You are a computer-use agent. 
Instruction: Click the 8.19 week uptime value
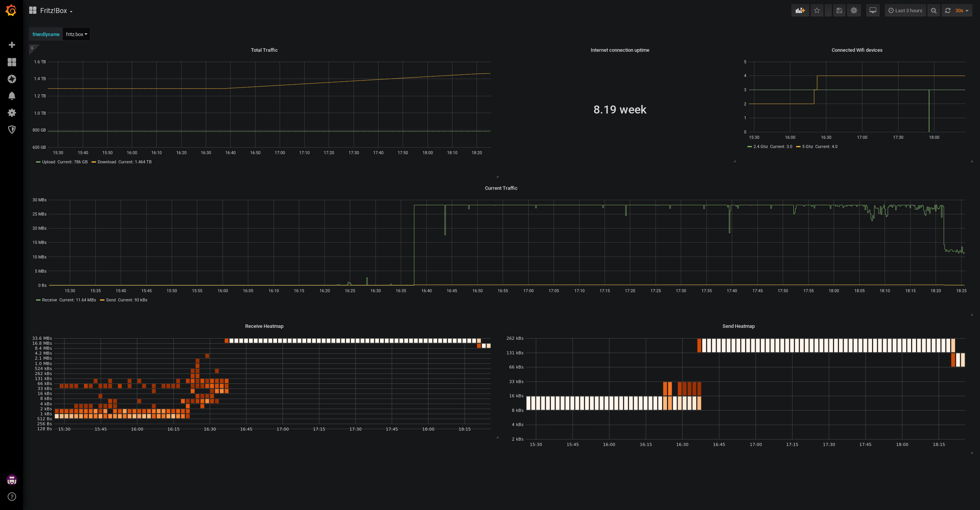(x=619, y=110)
